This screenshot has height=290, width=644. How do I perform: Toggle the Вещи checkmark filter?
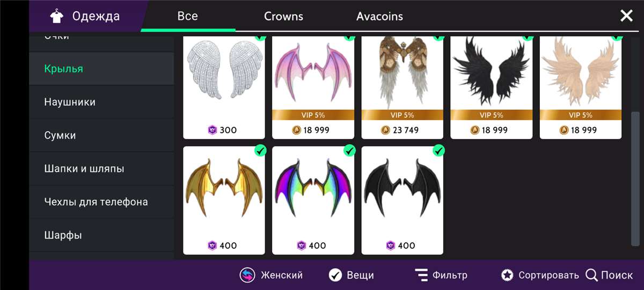[x=335, y=275]
